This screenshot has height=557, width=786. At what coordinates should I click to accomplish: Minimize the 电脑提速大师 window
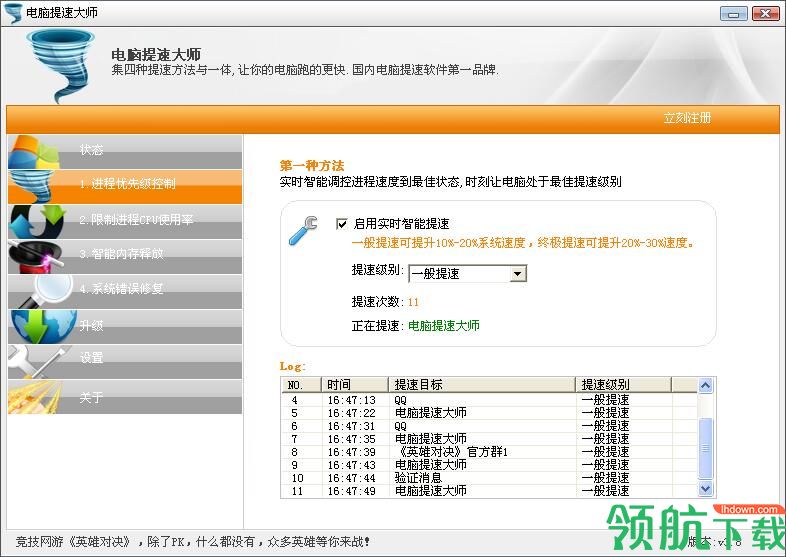(733, 14)
